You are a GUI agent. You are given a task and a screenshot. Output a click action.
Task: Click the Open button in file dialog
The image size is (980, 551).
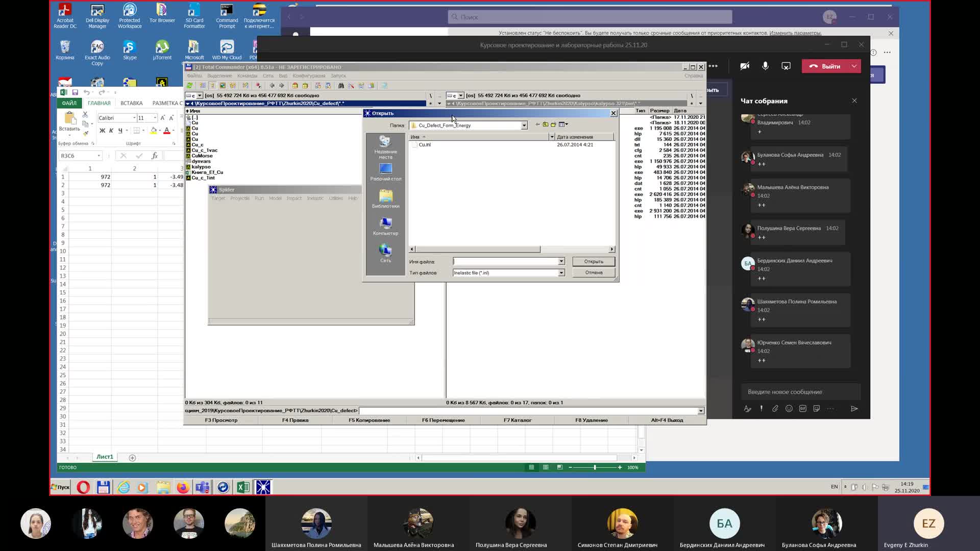[593, 261]
